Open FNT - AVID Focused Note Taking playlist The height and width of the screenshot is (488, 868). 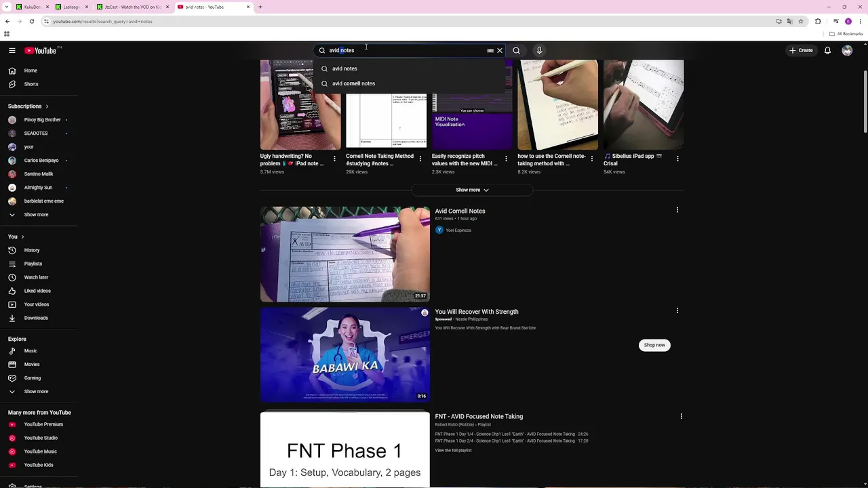point(479,417)
